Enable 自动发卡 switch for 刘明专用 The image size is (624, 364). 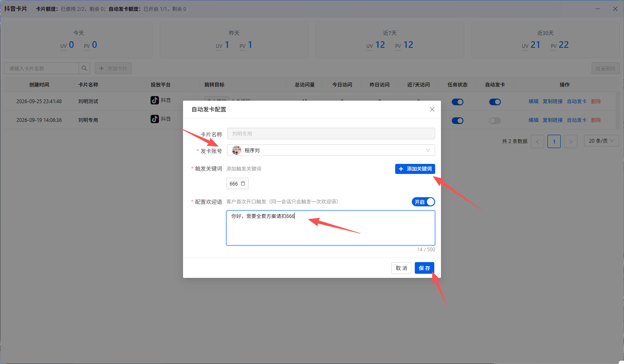pos(495,121)
